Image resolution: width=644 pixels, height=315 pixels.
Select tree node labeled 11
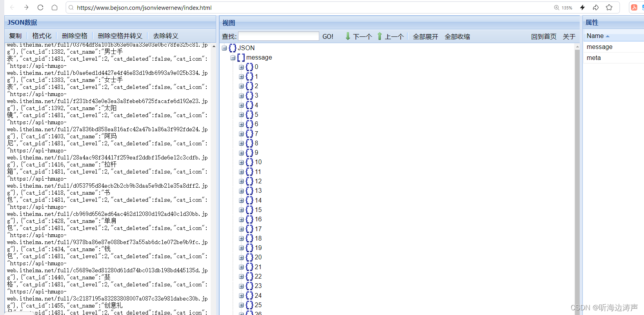[258, 172]
